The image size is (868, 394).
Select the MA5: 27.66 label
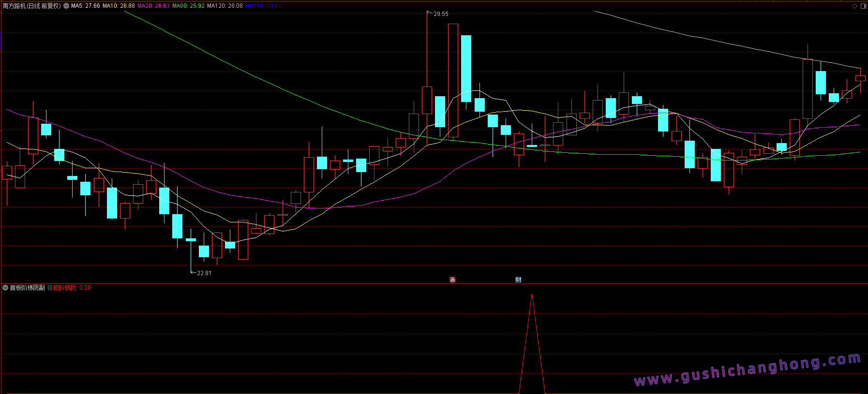86,6
